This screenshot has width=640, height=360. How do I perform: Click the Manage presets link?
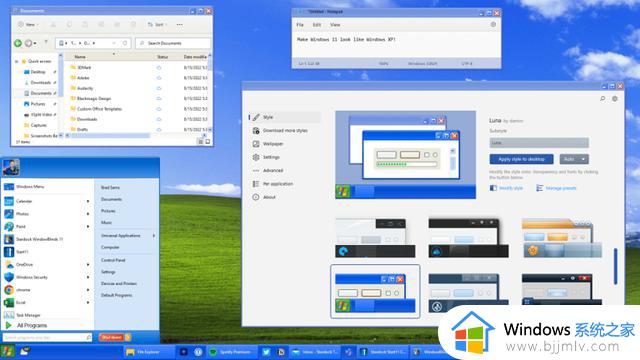pos(556,188)
